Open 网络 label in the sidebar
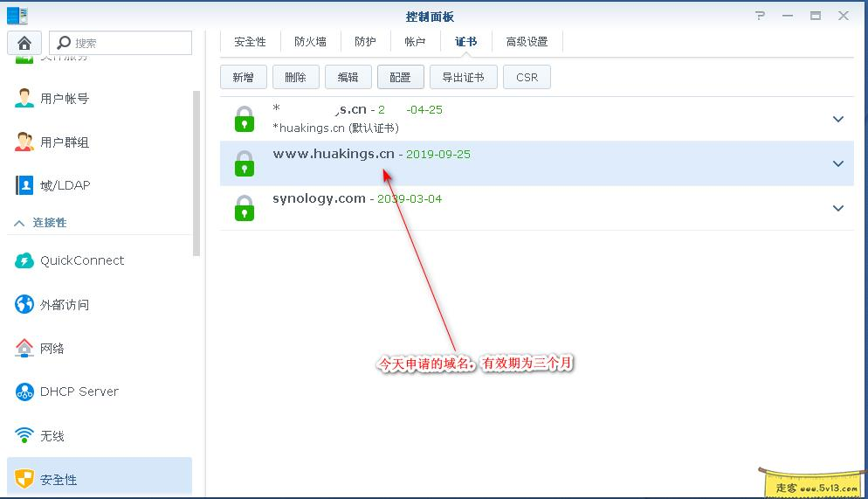Viewport: 868px width, 499px height. [x=52, y=349]
